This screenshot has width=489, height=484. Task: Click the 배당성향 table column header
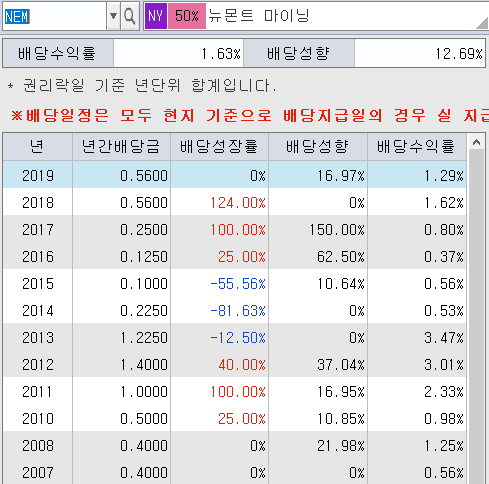coord(318,147)
